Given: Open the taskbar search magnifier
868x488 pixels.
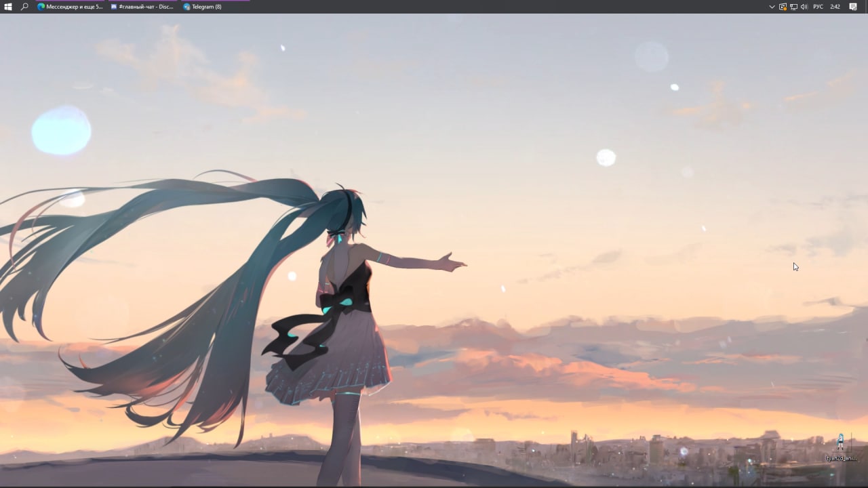Looking at the screenshot, I should click(x=24, y=7).
